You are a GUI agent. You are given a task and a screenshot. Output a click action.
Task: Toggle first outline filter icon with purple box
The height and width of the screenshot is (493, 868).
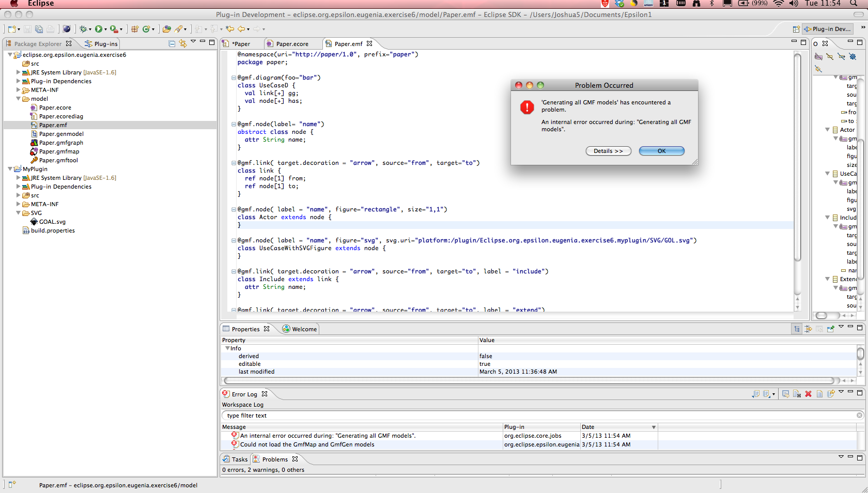[x=818, y=57]
